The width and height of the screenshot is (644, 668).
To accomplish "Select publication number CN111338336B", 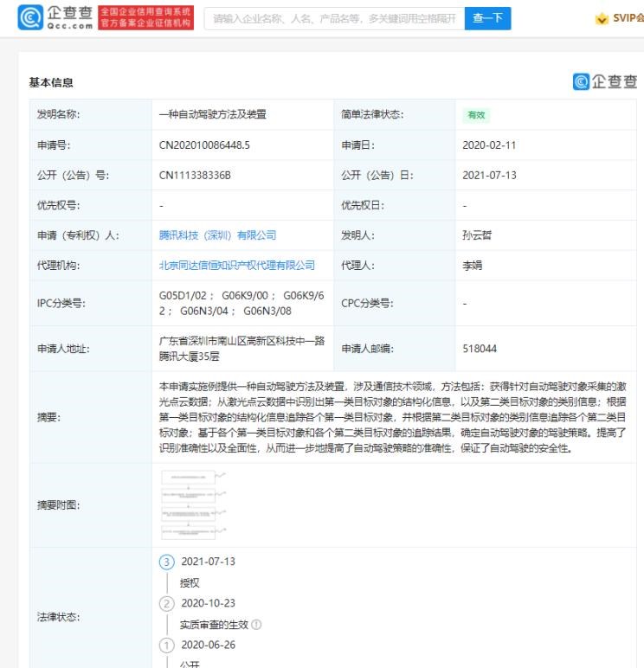I will point(195,175).
